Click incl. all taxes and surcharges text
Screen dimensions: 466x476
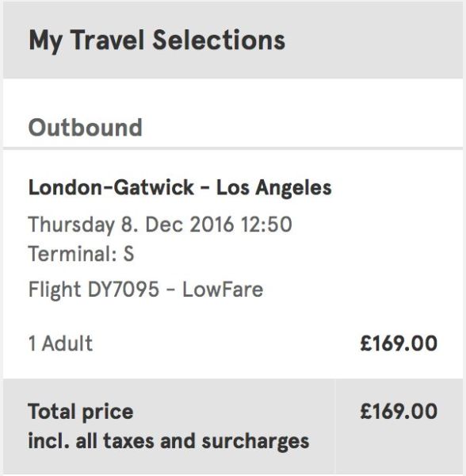[x=169, y=441]
